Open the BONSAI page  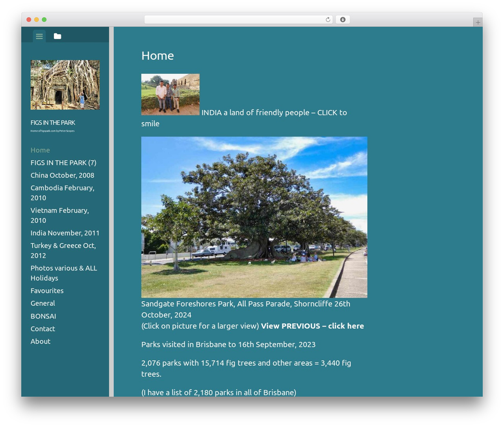43,316
